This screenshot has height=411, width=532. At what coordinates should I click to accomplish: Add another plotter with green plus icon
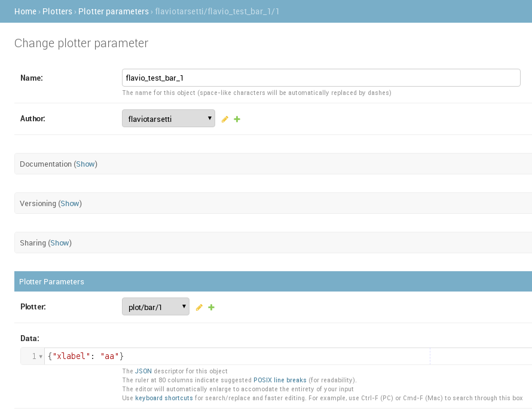[x=212, y=307]
